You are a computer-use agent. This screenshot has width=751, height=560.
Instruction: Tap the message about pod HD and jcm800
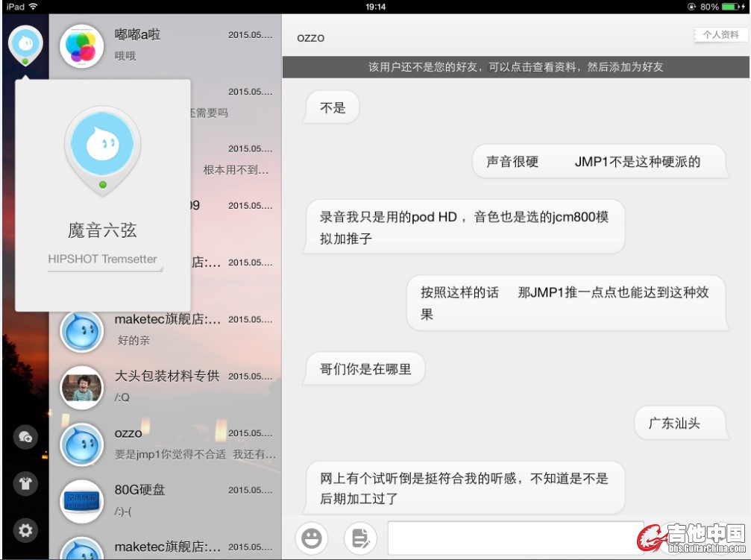click(x=464, y=227)
